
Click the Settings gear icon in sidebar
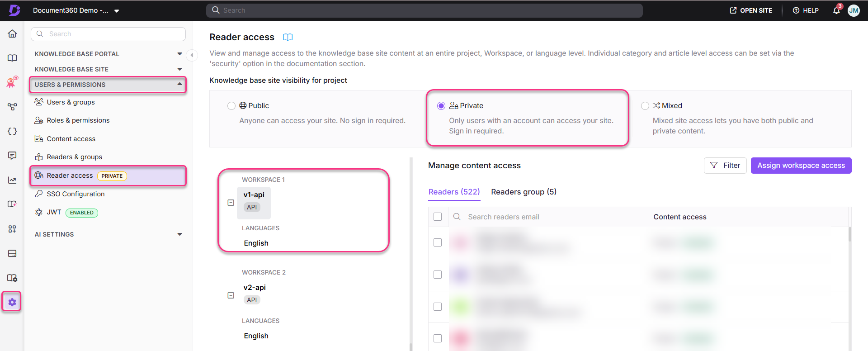[12, 301]
